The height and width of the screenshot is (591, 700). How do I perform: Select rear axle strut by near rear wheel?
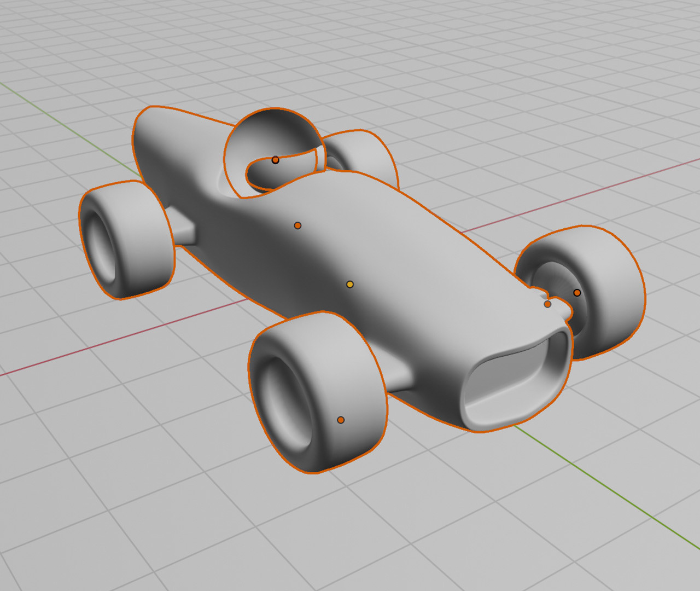click(182, 225)
